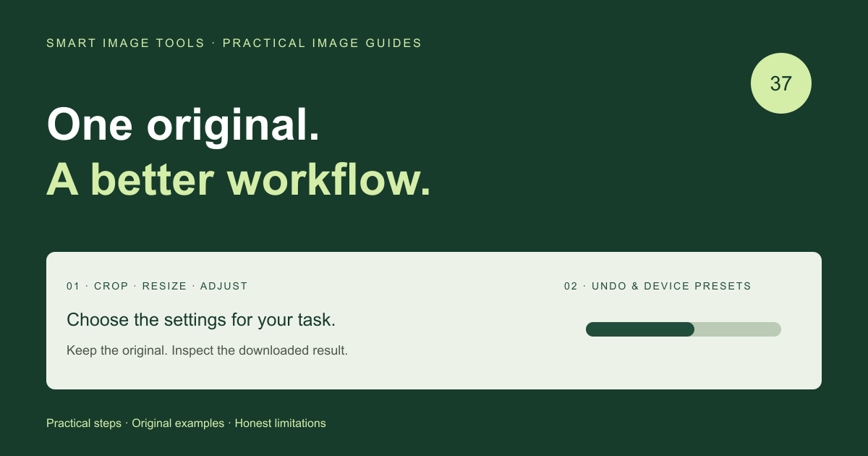Click the light unfilled end of progress bar
868x456 pixels.
(738, 329)
